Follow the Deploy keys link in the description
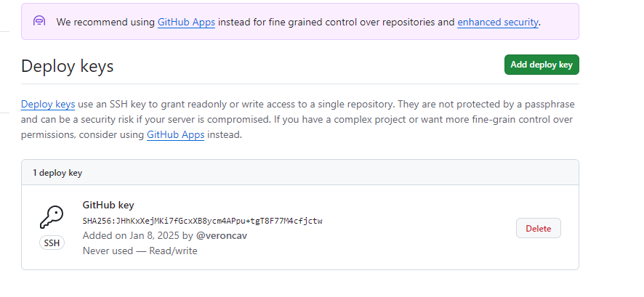The image size is (644, 297). [48, 104]
